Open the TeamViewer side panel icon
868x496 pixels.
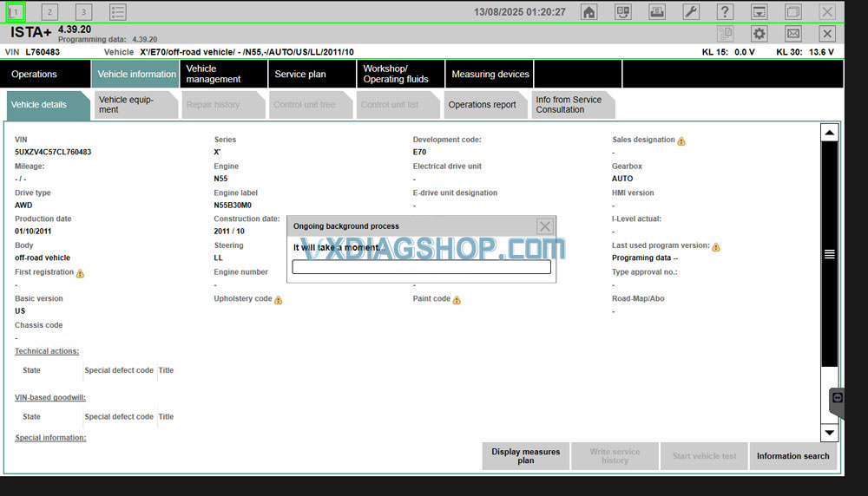tap(837, 398)
